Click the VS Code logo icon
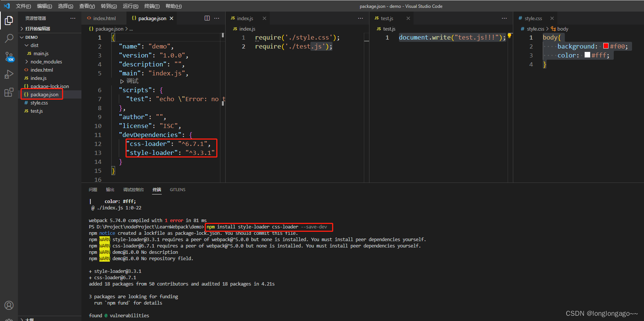644x321 pixels. [7, 6]
